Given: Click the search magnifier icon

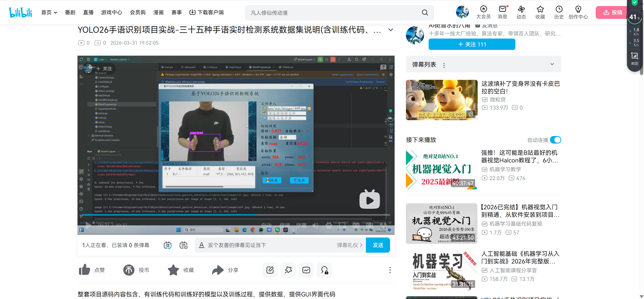Looking at the screenshot, I should [425, 13].
